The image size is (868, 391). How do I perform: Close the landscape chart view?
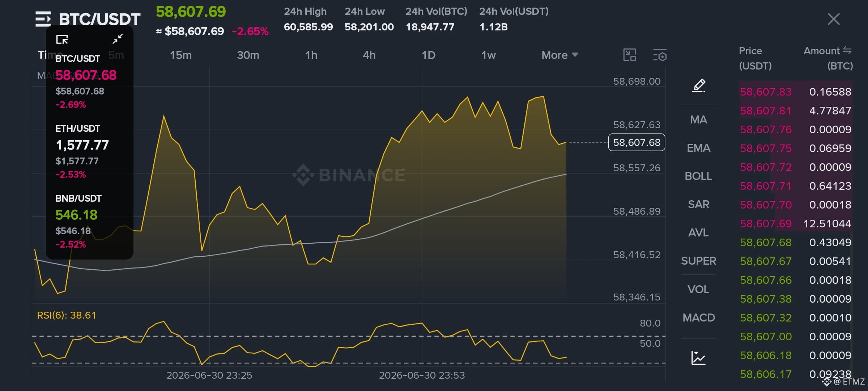tap(833, 19)
